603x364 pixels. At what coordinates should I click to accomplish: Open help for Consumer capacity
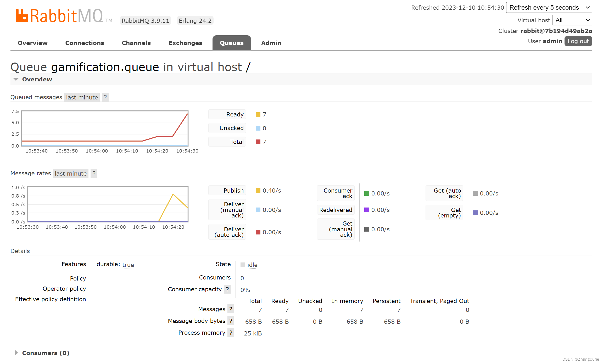click(227, 289)
